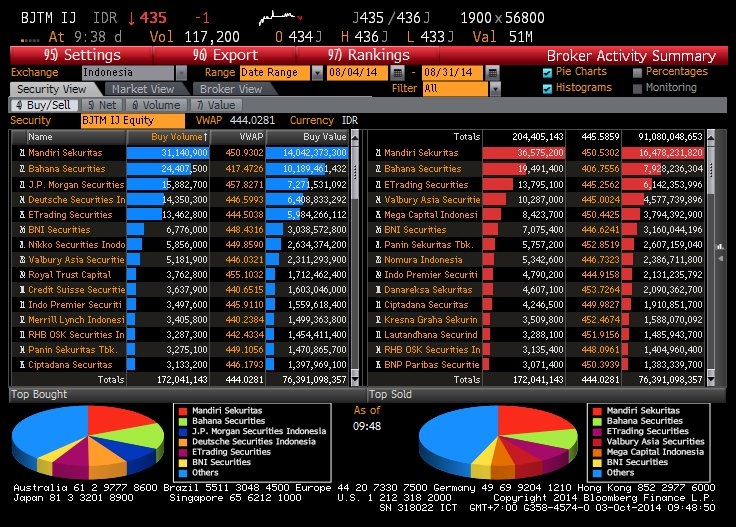The image size is (736, 527).
Task: Open the Filter All dropdown
Action: click(x=498, y=88)
